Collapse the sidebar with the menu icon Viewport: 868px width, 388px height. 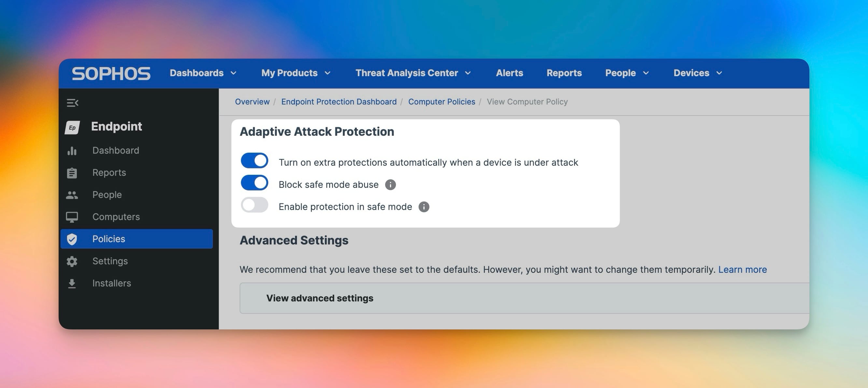(x=73, y=103)
